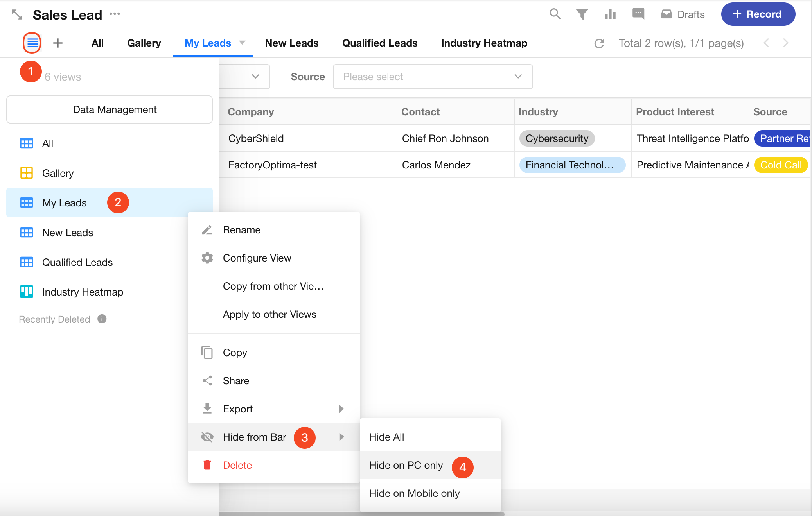Click the plus icon to add view

click(58, 43)
